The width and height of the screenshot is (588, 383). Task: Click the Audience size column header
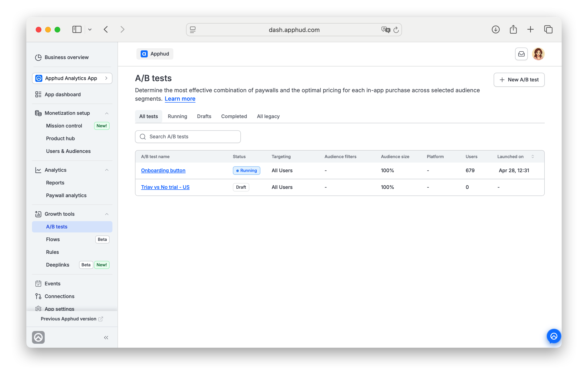click(x=395, y=156)
